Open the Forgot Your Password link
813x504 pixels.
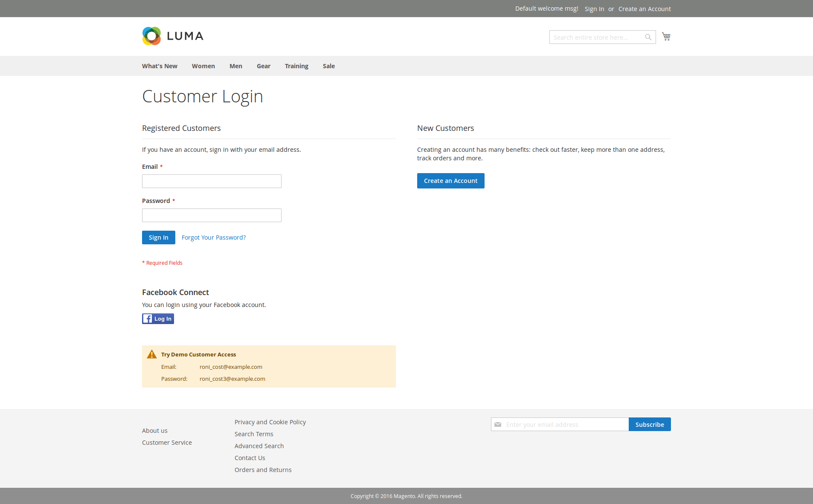point(213,238)
